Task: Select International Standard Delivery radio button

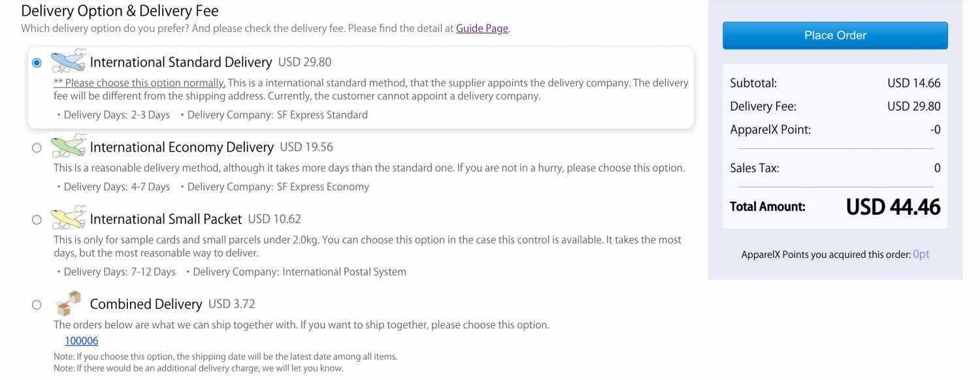Action: [37, 63]
